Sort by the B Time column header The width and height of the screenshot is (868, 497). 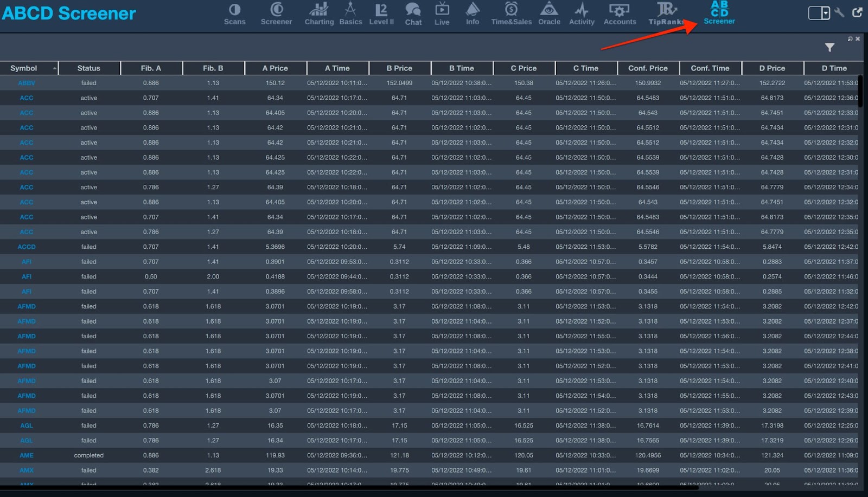coord(462,68)
